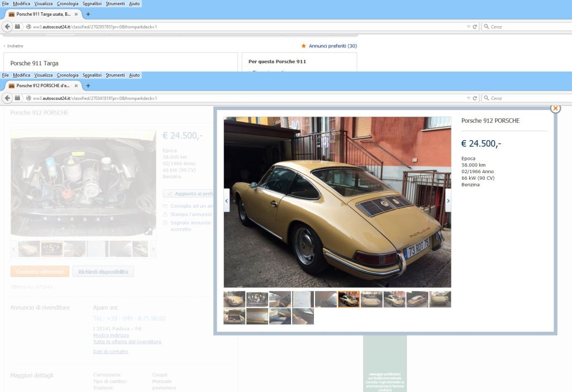Click the dimmed print icon beside Stampa l'annuncio
Viewport: 572px width, 392px height.
(x=165, y=214)
